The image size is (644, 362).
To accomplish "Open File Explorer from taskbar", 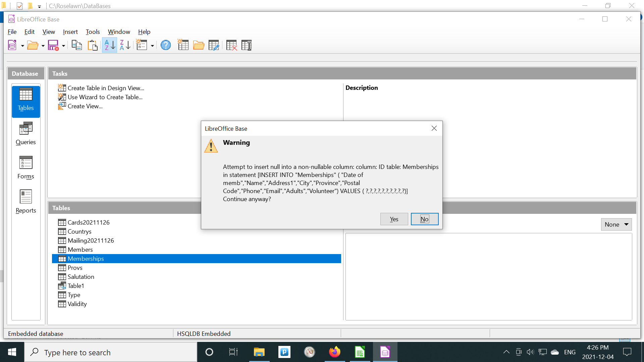I will [x=259, y=352].
